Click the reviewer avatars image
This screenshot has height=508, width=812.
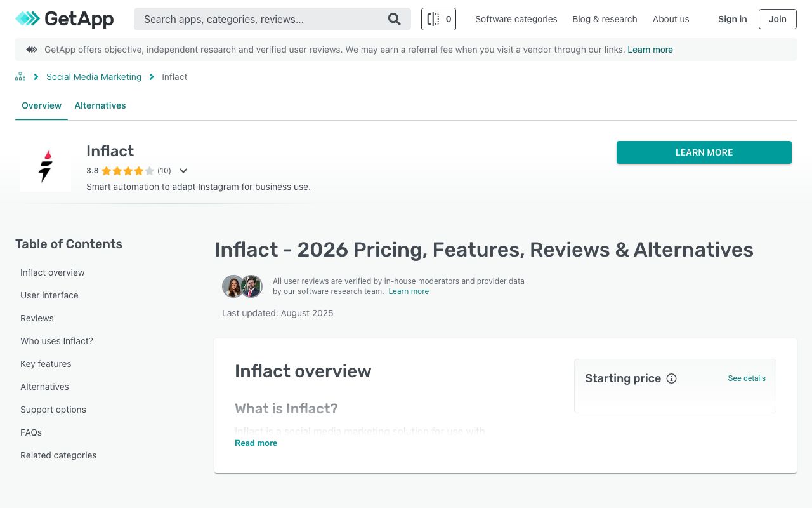pos(242,286)
